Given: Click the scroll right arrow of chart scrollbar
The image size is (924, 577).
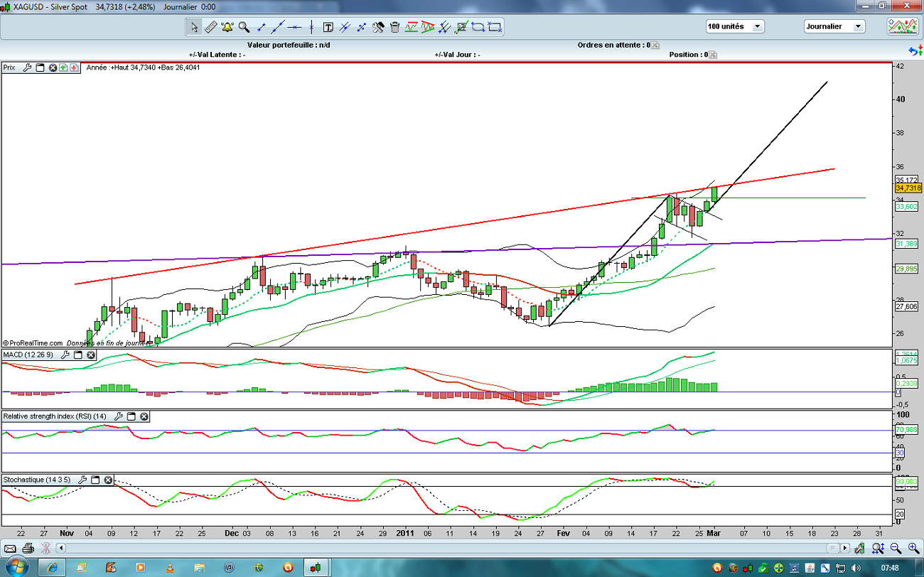Looking at the screenshot, I should tap(845, 548).
